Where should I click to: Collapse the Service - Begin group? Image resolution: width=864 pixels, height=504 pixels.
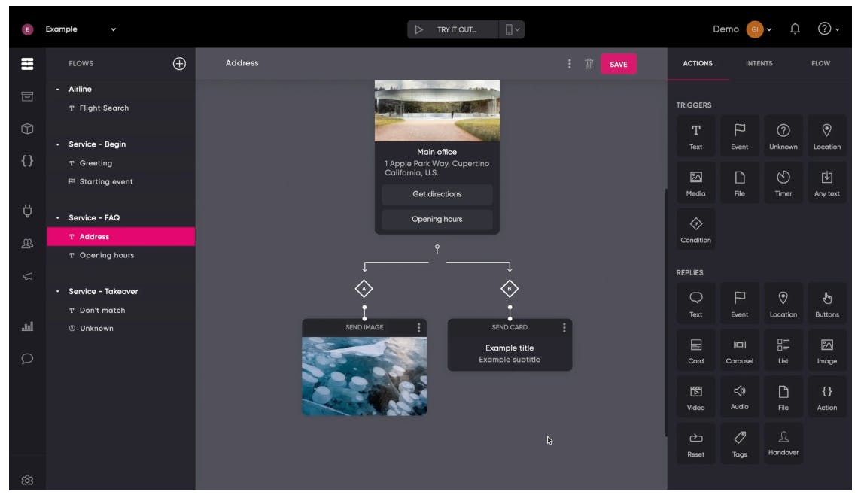[x=57, y=144]
